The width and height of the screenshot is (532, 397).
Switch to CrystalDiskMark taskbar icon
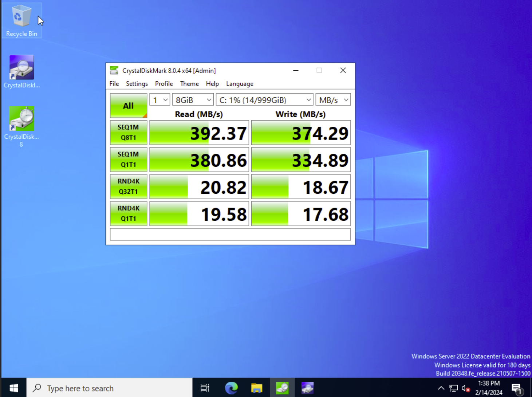pos(282,388)
